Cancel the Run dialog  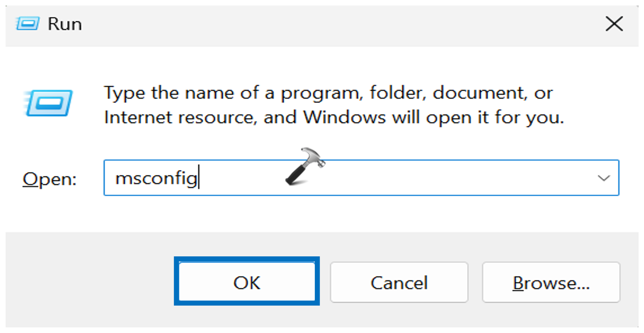tap(399, 282)
